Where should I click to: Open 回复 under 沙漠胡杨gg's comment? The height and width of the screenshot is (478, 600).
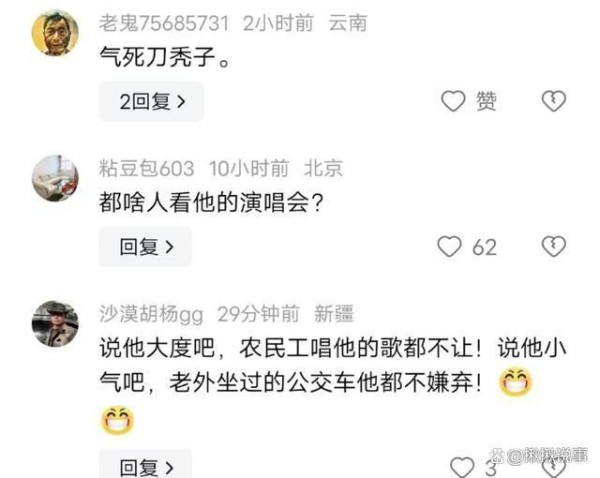tap(145, 464)
